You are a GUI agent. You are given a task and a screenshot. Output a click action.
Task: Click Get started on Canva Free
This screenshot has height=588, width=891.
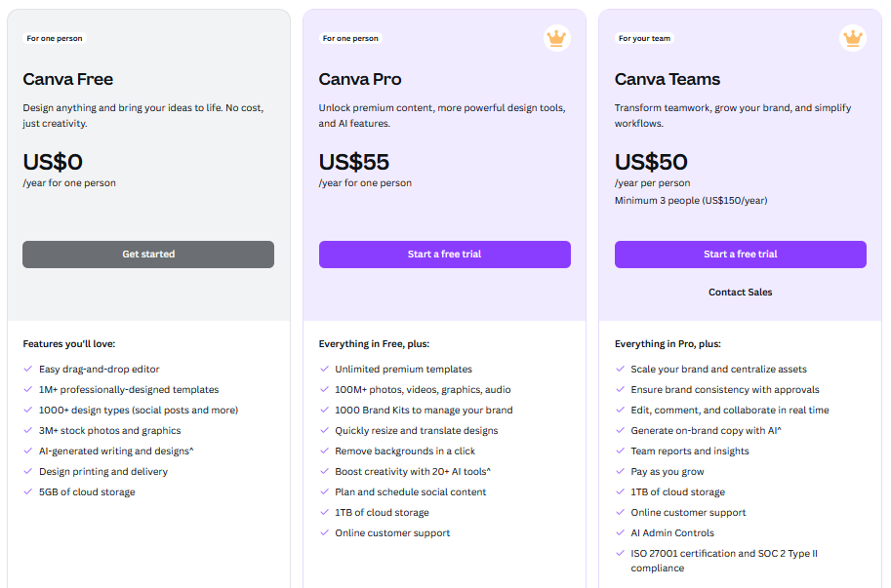[x=148, y=255]
